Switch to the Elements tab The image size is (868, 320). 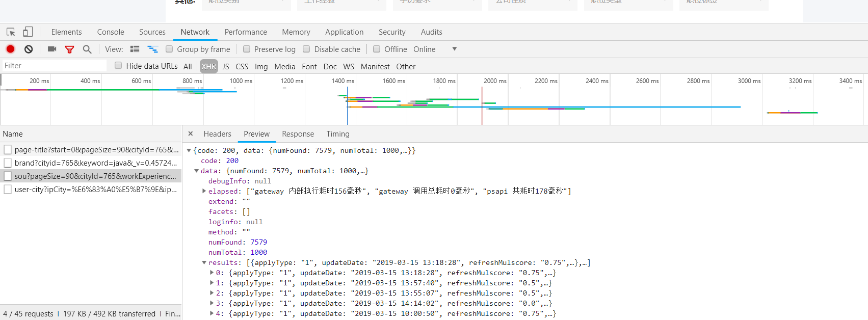66,32
